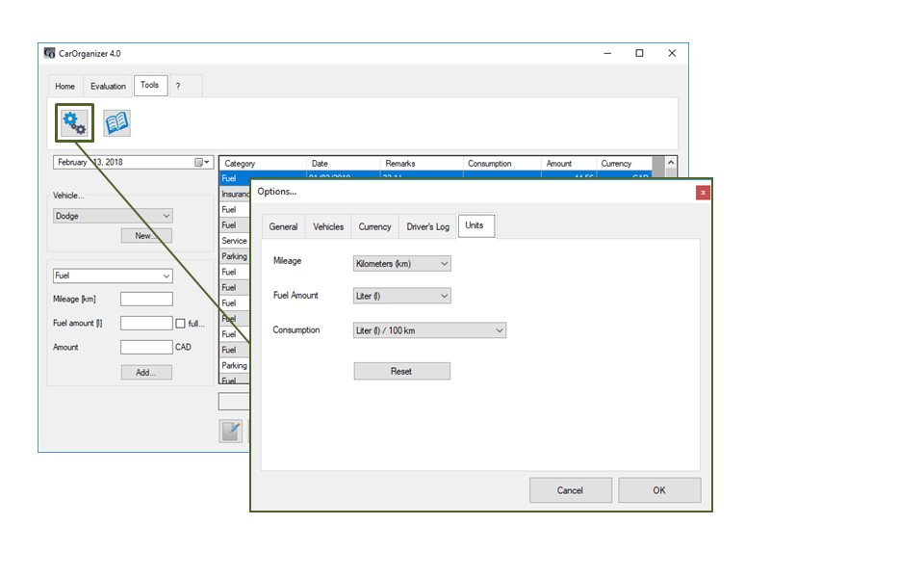This screenshot has height=578, width=924.
Task: Click the CarOrganizer app icon in title bar
Action: (x=49, y=53)
